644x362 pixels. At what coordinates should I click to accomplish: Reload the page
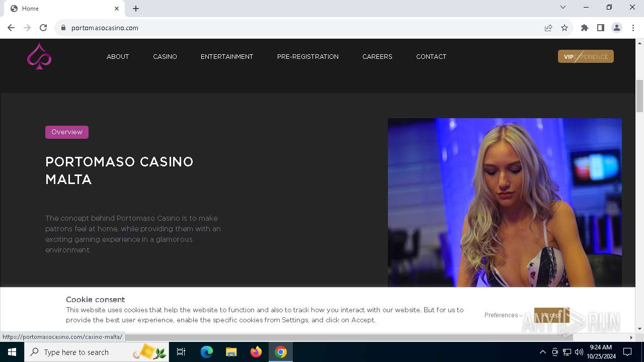point(43,28)
